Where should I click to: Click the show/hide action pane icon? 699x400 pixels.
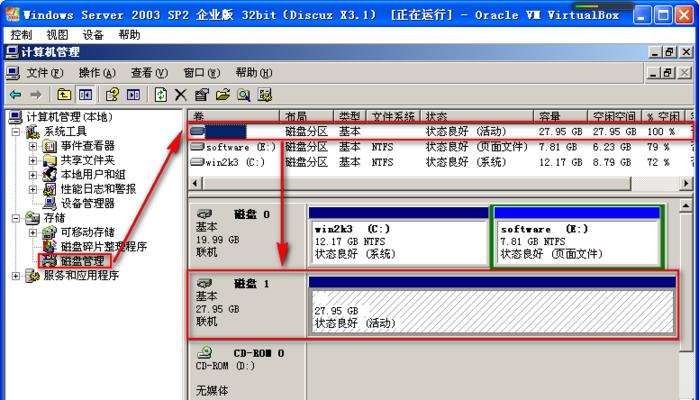[x=133, y=95]
